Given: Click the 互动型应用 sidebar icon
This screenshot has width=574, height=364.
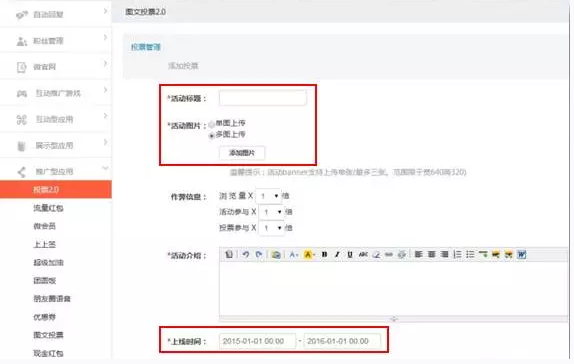Looking at the screenshot, I should 22,120.
